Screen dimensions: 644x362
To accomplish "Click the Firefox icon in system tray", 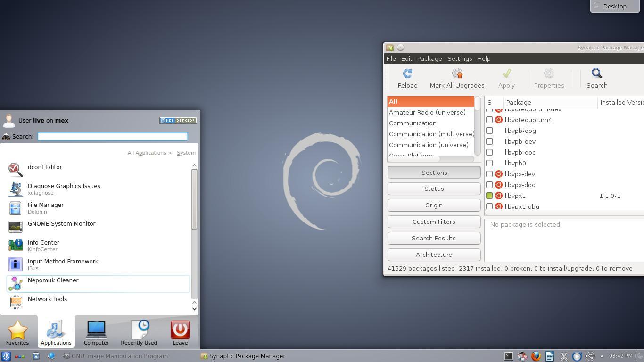I will (x=536, y=356).
